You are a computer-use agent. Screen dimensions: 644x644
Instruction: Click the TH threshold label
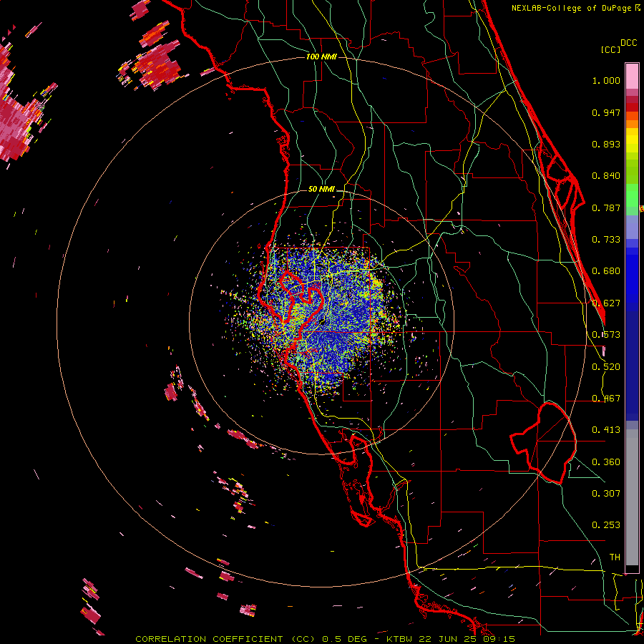click(615, 557)
